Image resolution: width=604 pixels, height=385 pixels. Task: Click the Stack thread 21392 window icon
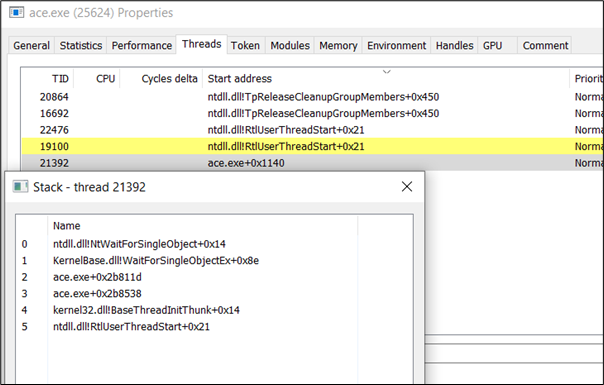[20, 187]
